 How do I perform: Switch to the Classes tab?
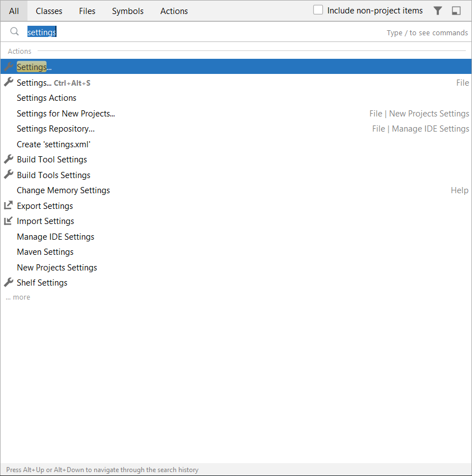tap(49, 11)
